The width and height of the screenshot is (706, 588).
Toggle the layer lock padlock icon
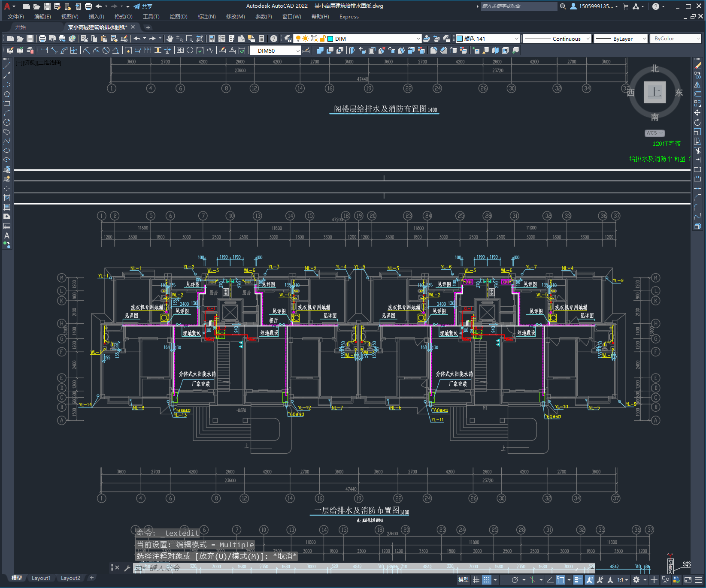point(323,39)
